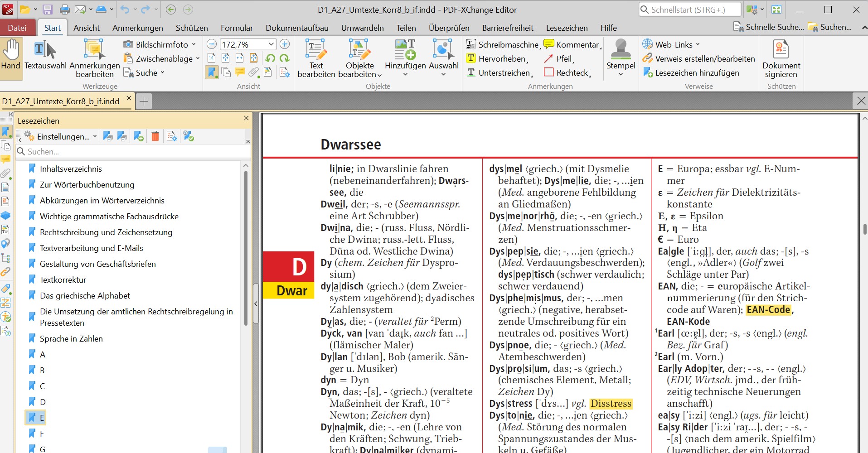Toggle the bookmarks pane button in Ansicht group
Screen dimensions: 868x453
(211, 72)
